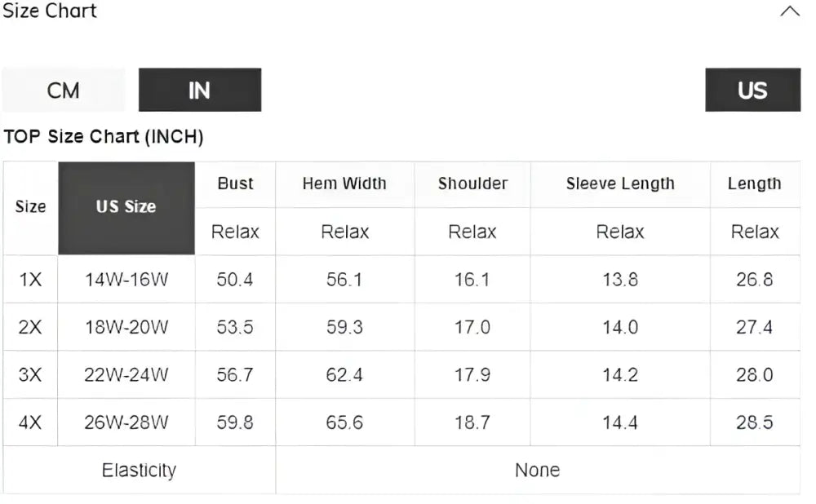816x504 pixels.
Task: Select the 1X size row
Action: (401, 279)
